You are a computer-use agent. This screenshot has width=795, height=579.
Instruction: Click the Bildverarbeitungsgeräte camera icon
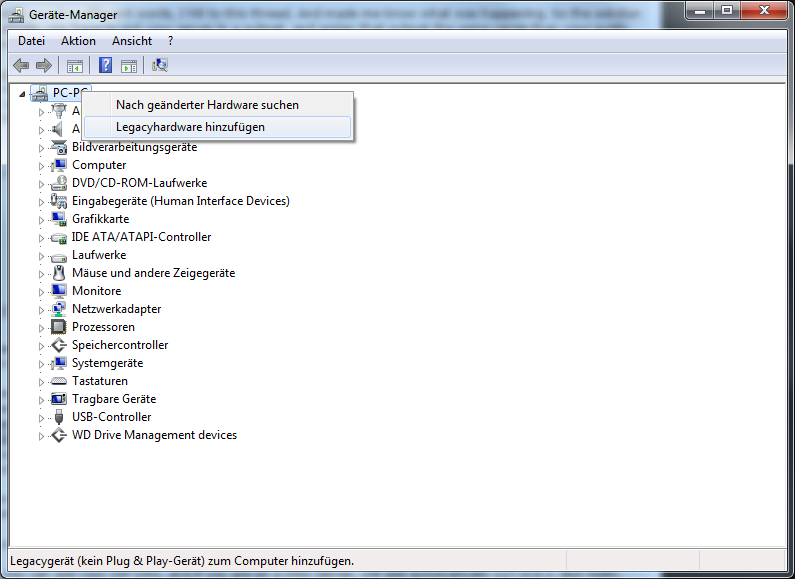[59, 147]
